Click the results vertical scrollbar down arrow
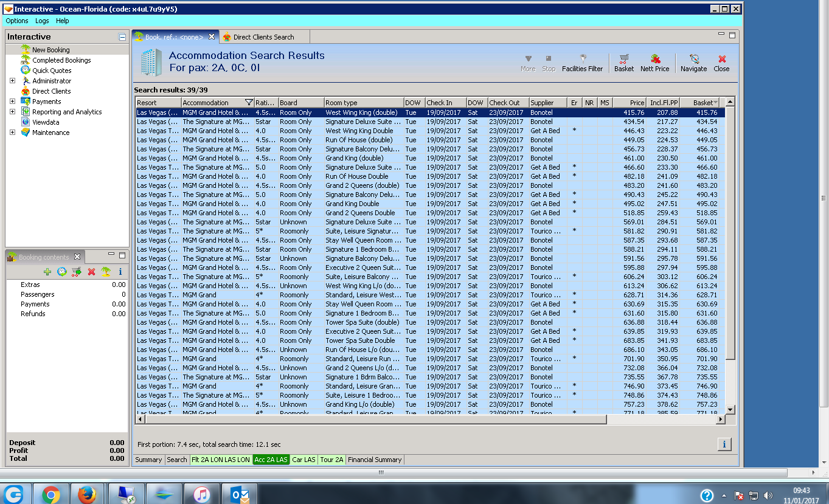This screenshot has height=504, width=829. pos(730,409)
